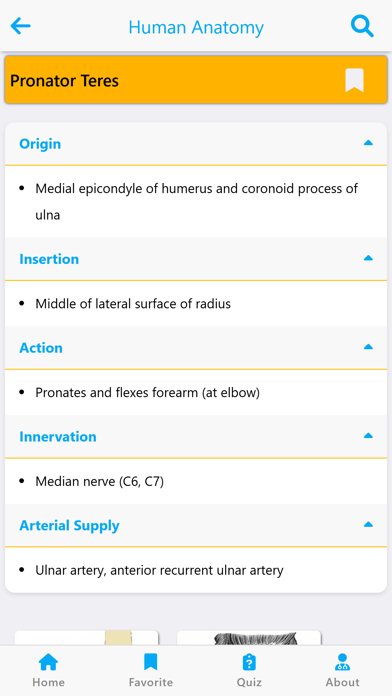Click the Pronator Teres title bar

[x=196, y=80]
